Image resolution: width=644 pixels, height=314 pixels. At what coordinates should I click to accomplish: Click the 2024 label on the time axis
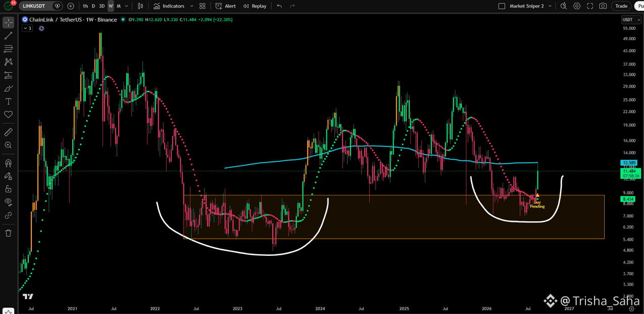click(x=320, y=308)
